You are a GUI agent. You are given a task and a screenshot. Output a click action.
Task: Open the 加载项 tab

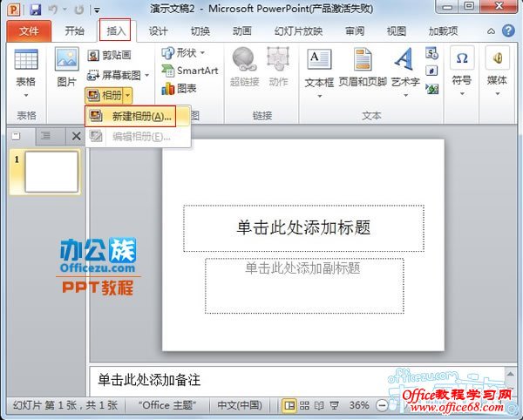pos(443,31)
